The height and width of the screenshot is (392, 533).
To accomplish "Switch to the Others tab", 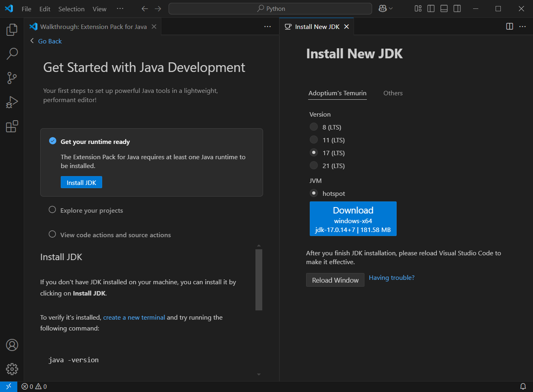I will coord(393,93).
